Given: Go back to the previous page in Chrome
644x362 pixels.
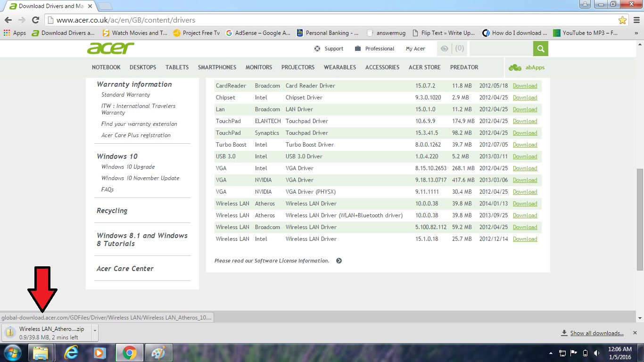Looking at the screenshot, I should pyautogui.click(x=8, y=20).
